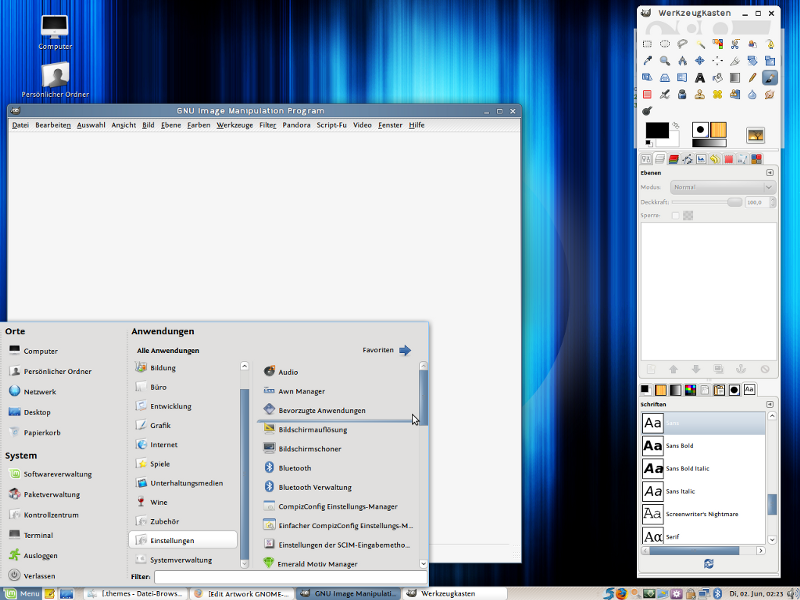This screenshot has height=600, width=800.
Task: Select the Shear tool
Action: (647, 78)
